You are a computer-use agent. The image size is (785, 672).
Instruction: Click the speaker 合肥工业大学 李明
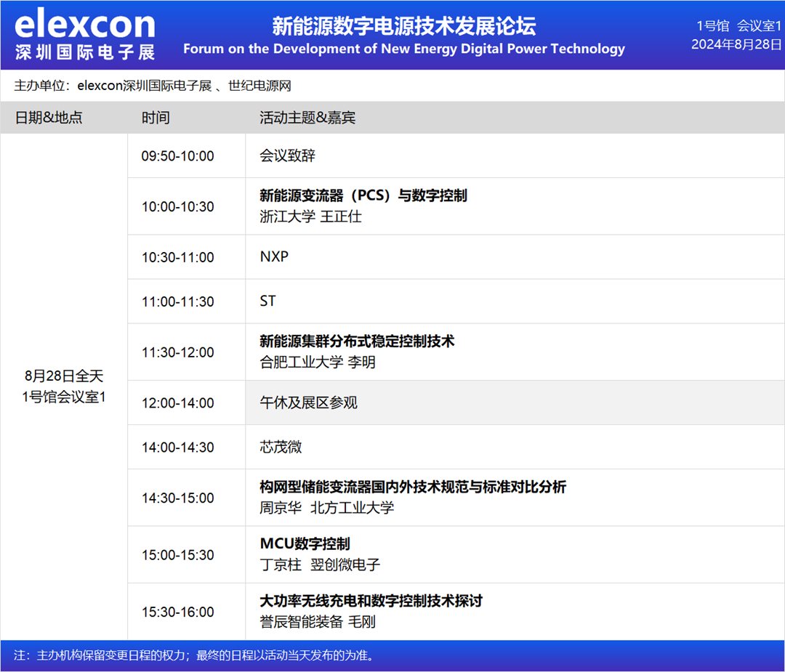click(x=318, y=362)
